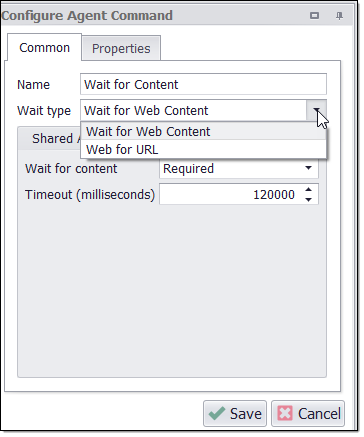
Task: Click the Wait for content label
Action: pos(71,169)
